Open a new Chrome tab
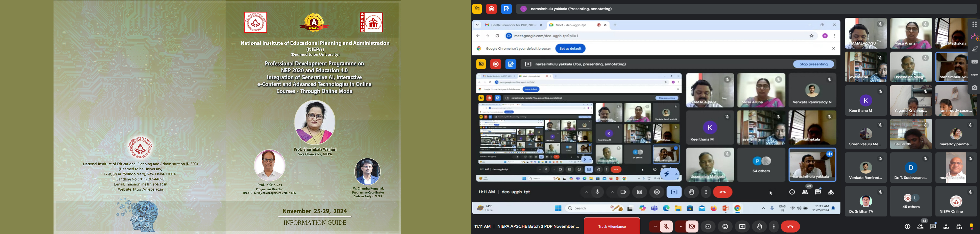Image resolution: width=980 pixels, height=234 pixels. click(x=615, y=25)
